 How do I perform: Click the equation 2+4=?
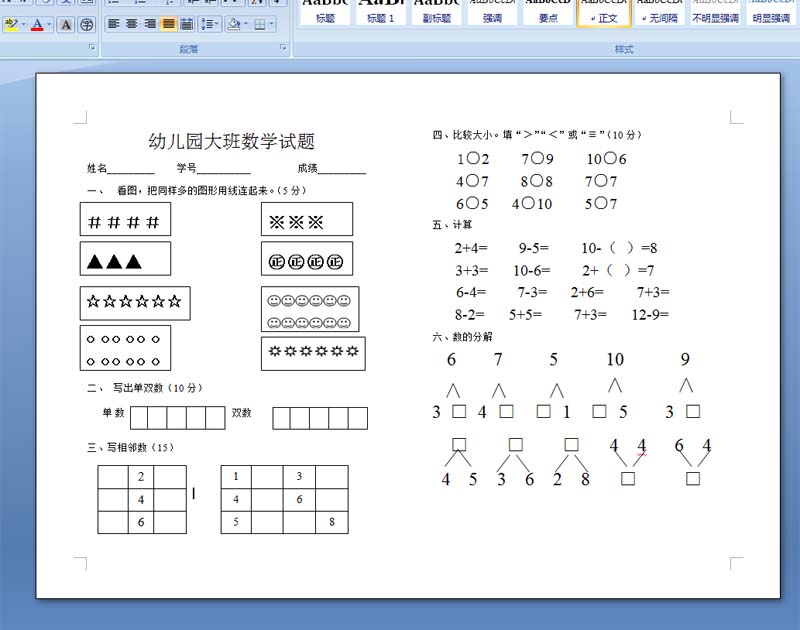pyautogui.click(x=471, y=248)
